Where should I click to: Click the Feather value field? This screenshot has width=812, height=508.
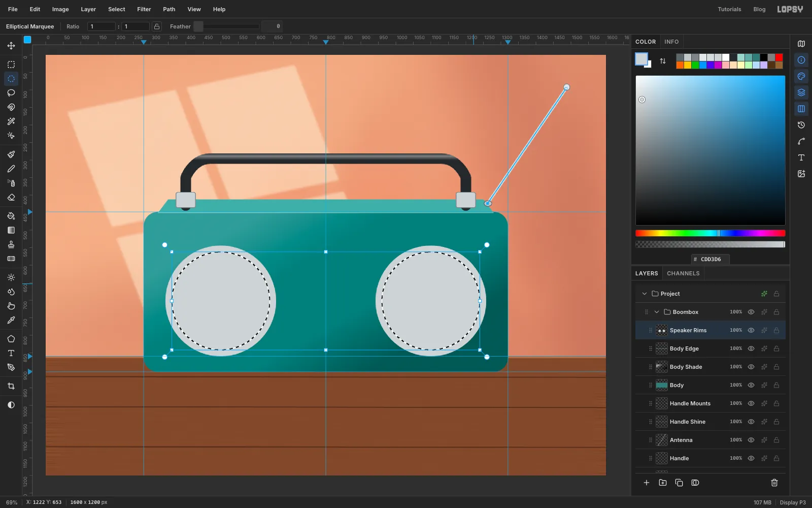[x=272, y=26]
